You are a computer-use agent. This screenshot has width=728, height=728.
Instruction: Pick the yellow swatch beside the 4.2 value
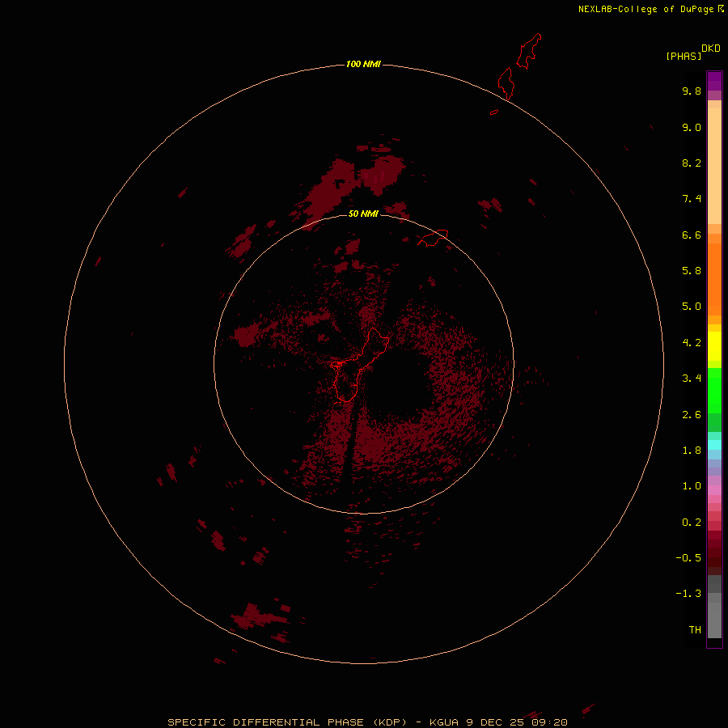(x=714, y=343)
